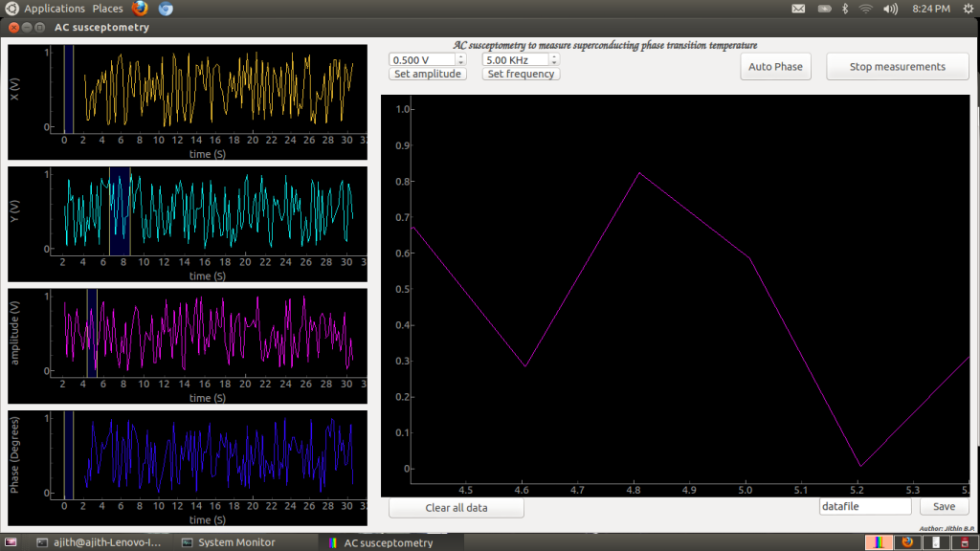Select the blue region marker in X (V) plot
Image resolution: width=980 pixels, height=551 pixels.
(69, 89)
